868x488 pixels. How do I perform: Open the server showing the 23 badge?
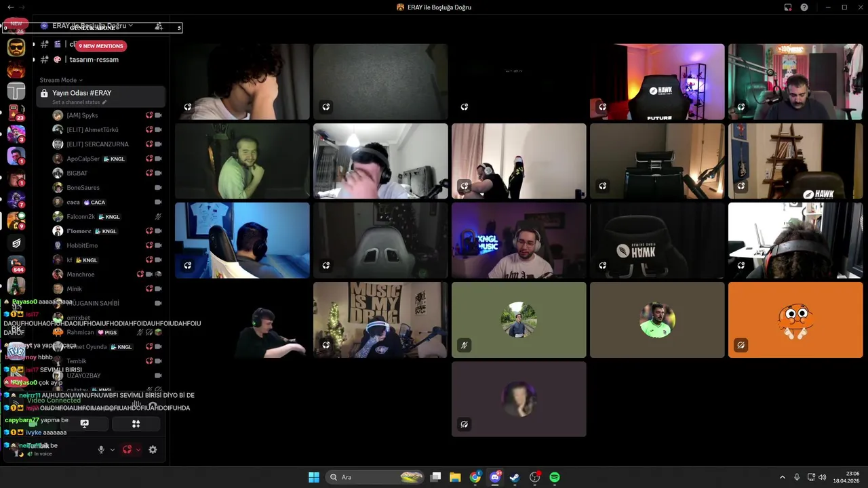16,113
